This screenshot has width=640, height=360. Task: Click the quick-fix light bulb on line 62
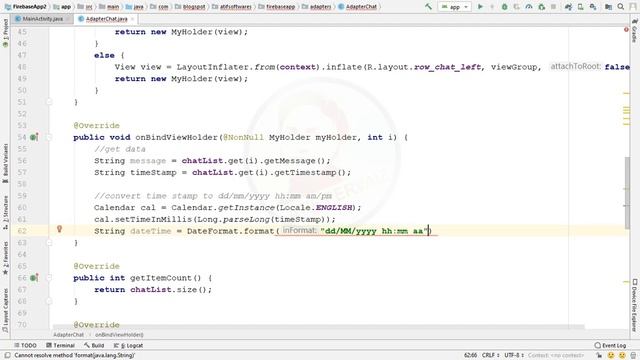[x=59, y=229]
